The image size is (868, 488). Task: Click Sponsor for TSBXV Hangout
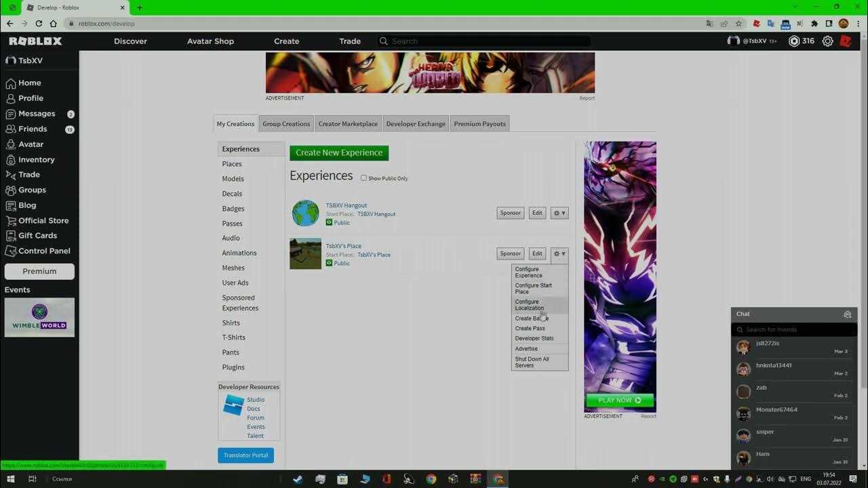coord(511,213)
